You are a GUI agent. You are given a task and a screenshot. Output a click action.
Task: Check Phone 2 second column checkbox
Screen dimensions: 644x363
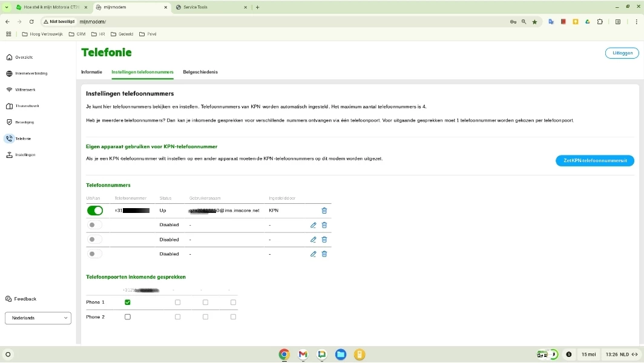coord(177,317)
